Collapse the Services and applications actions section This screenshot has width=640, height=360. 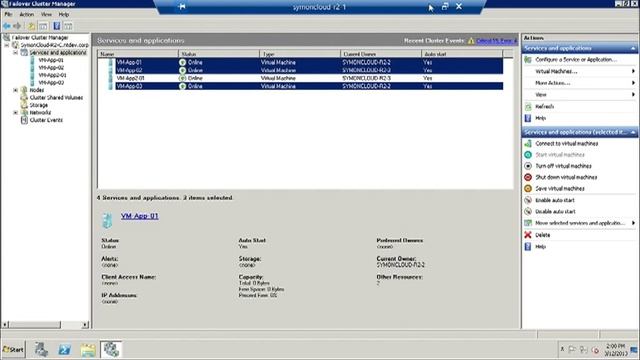[633, 49]
